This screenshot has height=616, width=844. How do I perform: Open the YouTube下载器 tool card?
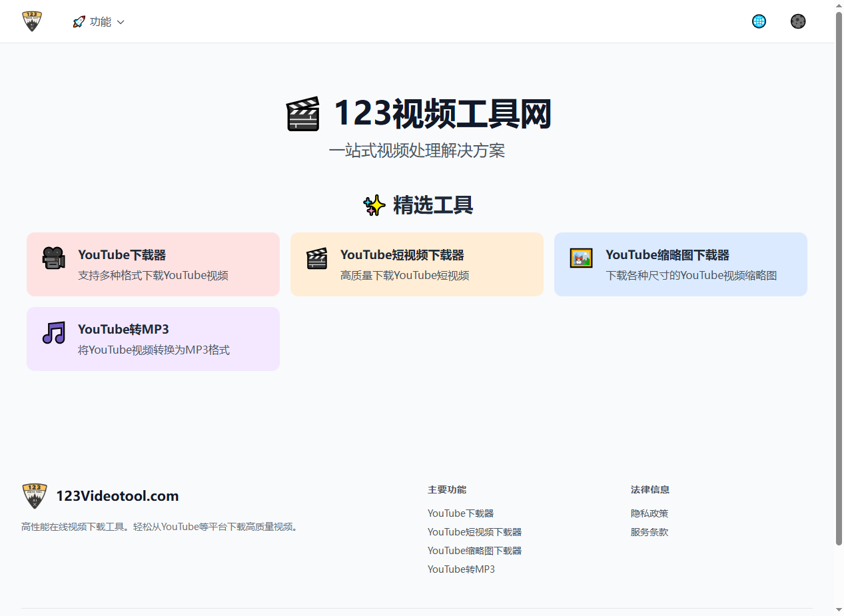[153, 264]
